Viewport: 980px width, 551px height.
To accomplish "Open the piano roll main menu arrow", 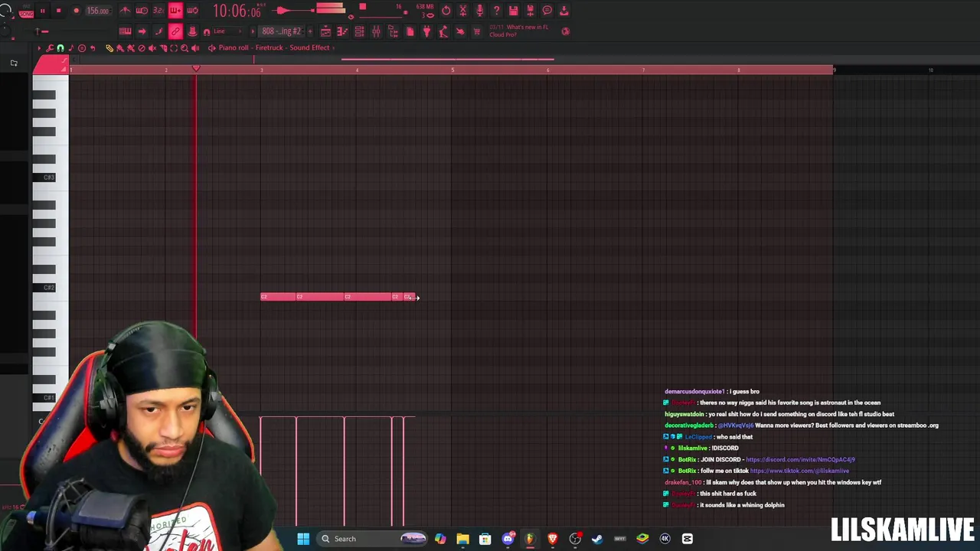I will click(x=40, y=47).
